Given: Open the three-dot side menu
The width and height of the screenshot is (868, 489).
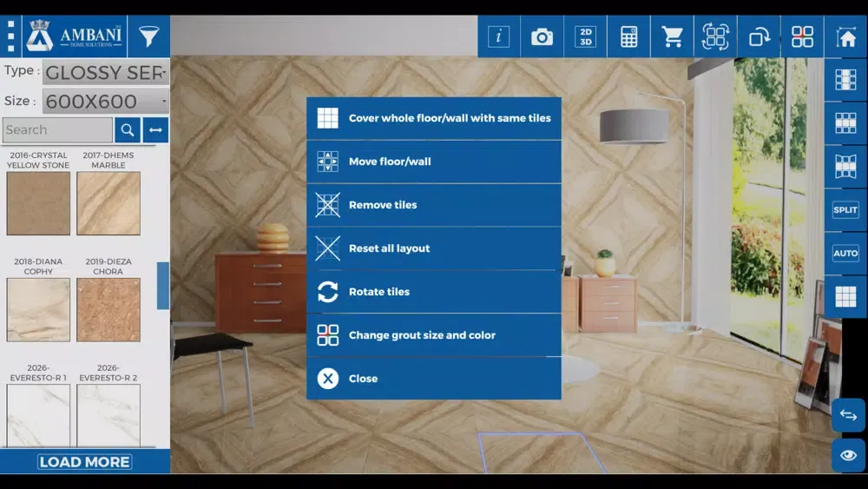Looking at the screenshot, I should pyautogui.click(x=10, y=36).
